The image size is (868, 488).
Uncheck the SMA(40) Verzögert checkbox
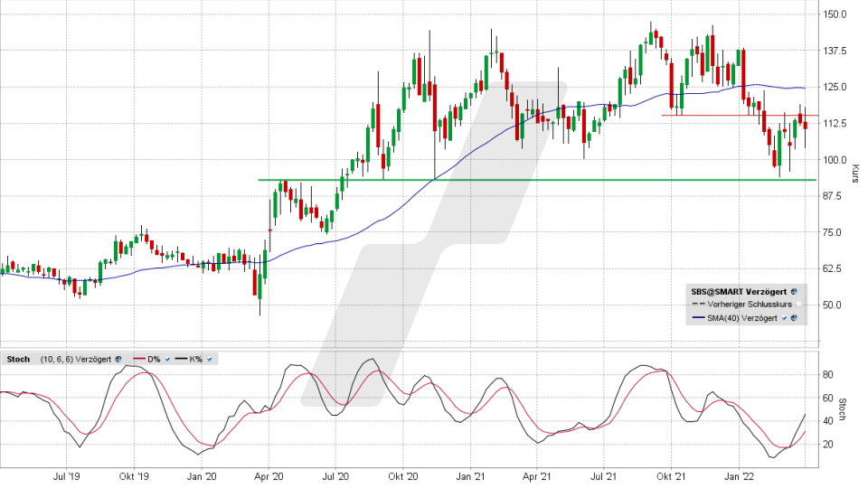tap(785, 317)
